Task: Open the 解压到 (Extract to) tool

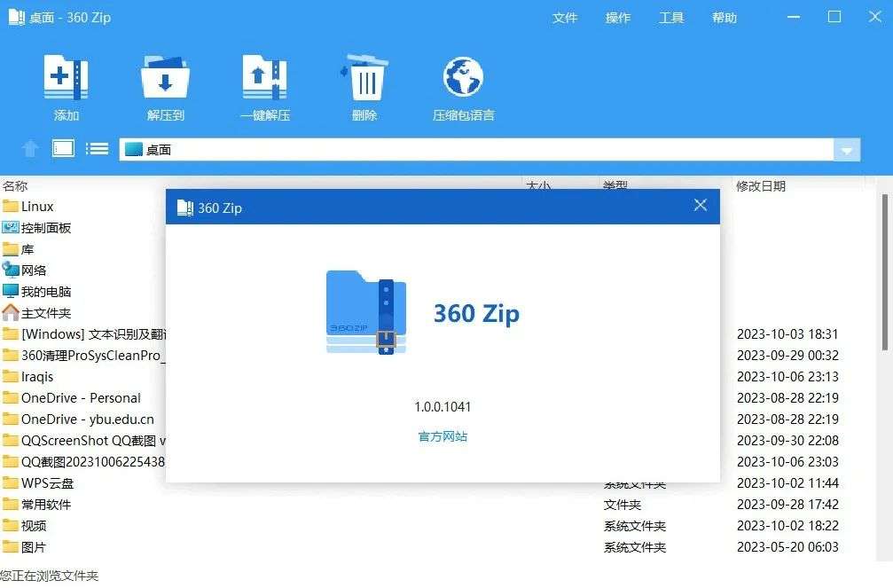Action: [x=164, y=86]
